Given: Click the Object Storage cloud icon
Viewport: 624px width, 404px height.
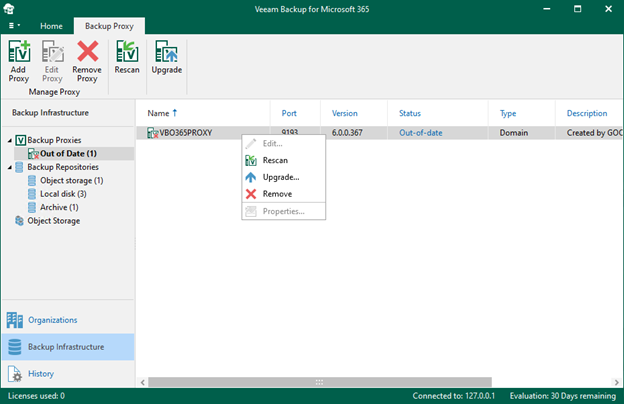Looking at the screenshot, I should [x=19, y=221].
